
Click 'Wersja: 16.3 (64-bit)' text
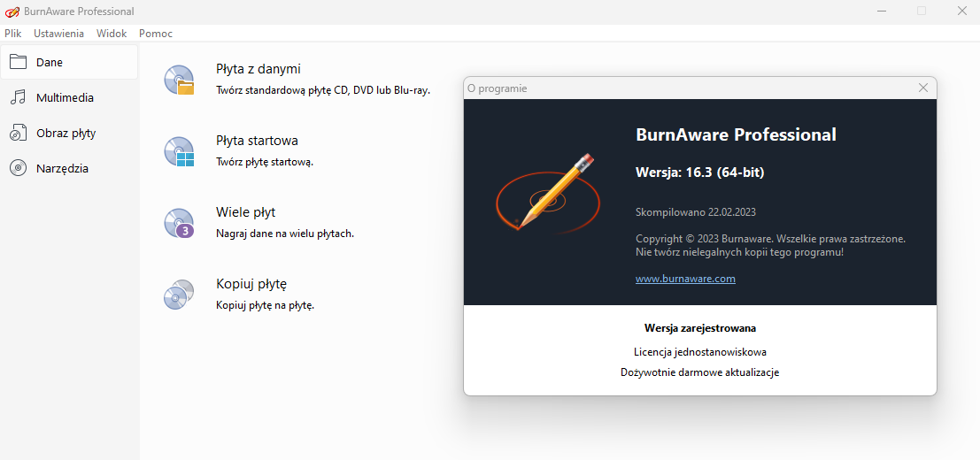coord(699,172)
